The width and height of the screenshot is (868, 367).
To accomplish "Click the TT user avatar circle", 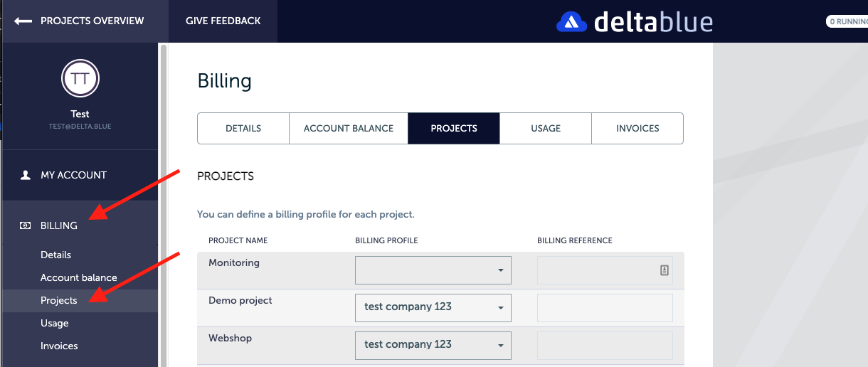I will pyautogui.click(x=80, y=79).
